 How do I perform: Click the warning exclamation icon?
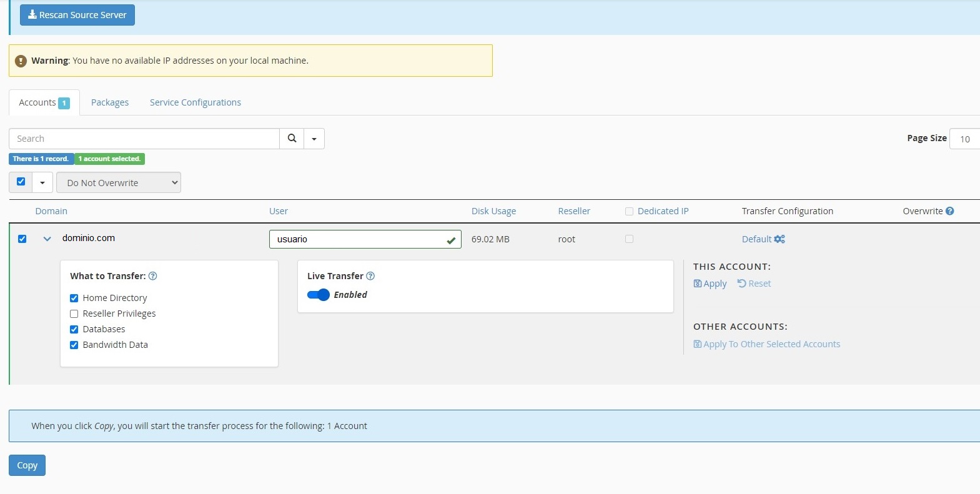21,61
